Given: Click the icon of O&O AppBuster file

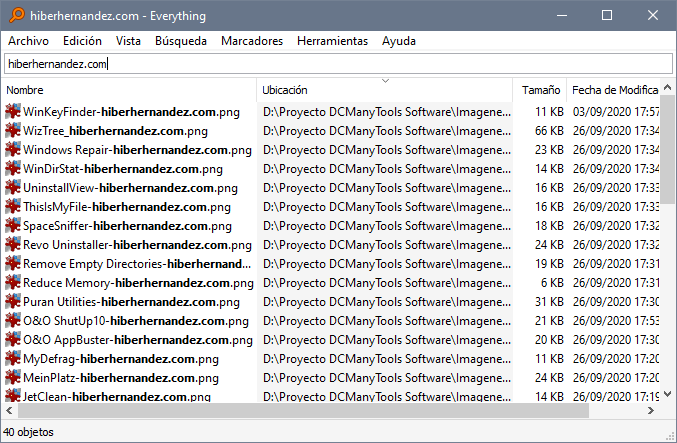Looking at the screenshot, I should pos(13,339).
